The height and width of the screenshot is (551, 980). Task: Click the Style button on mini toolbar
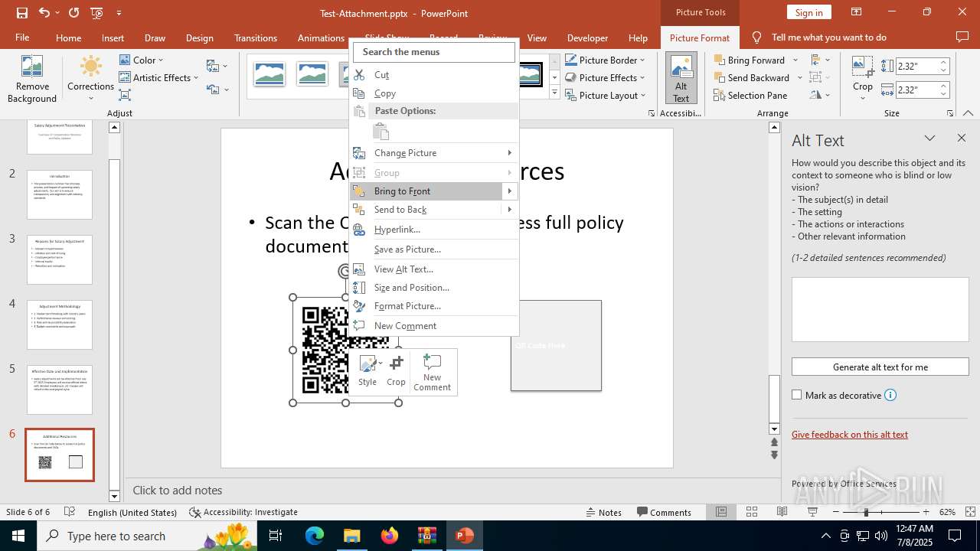[367, 371]
